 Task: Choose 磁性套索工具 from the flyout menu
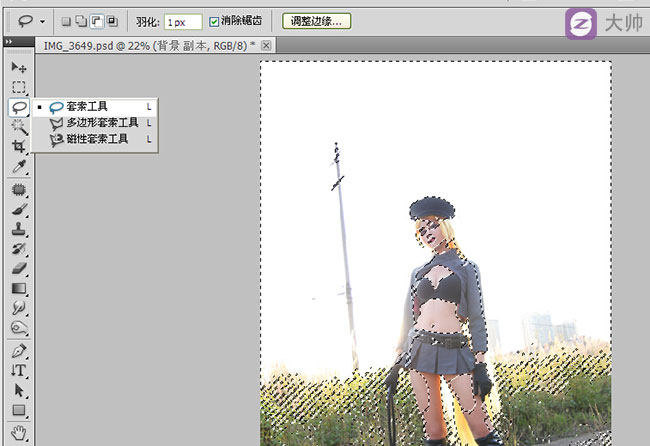(x=95, y=139)
